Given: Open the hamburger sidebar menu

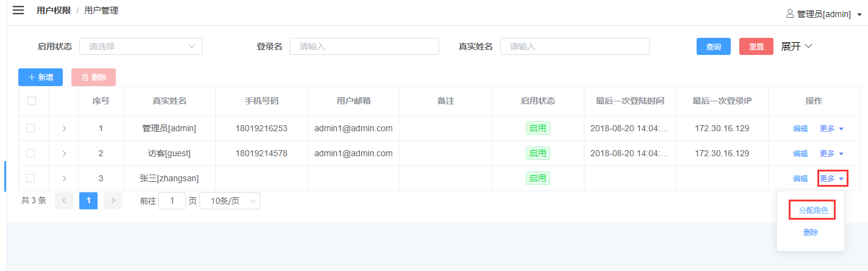Looking at the screenshot, I should coord(18,10).
